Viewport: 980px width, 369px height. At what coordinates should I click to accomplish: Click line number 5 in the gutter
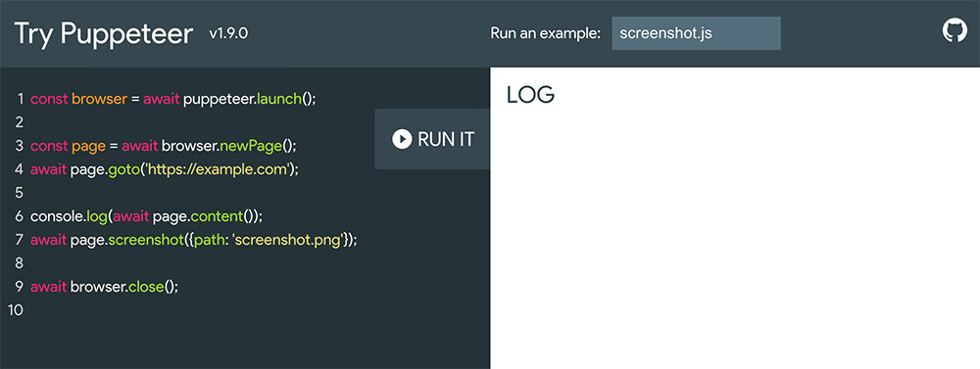click(20, 193)
